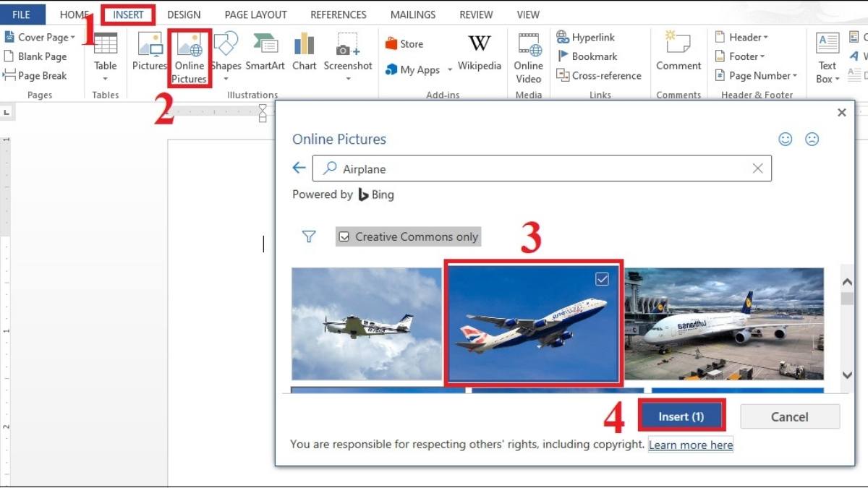The height and width of the screenshot is (488, 868).
Task: Deselect the checked airplane image checkbox
Action: (x=602, y=279)
